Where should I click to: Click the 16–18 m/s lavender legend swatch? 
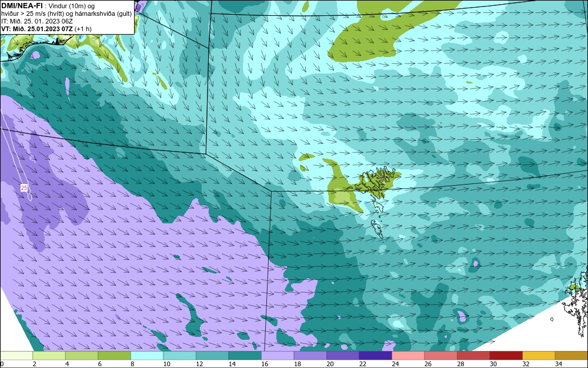coord(278,356)
